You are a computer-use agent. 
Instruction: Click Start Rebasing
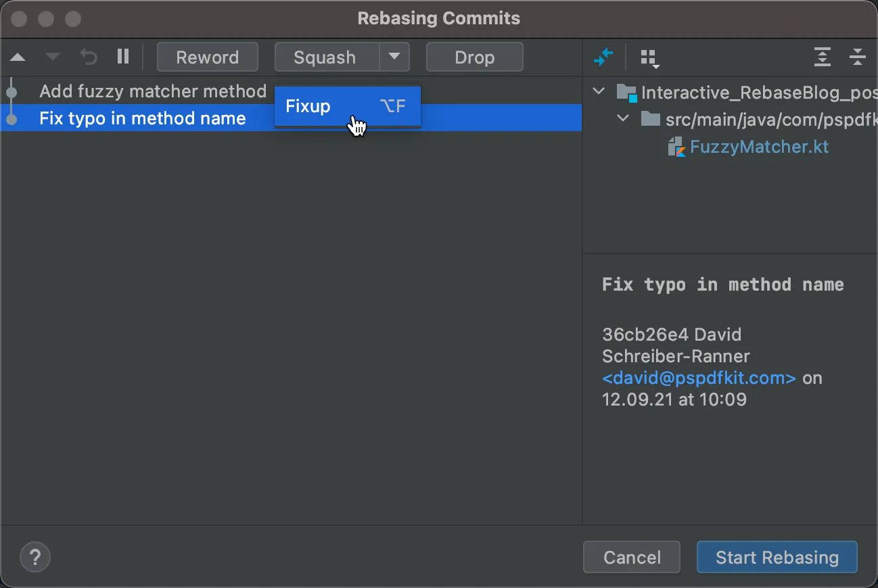pos(777,557)
